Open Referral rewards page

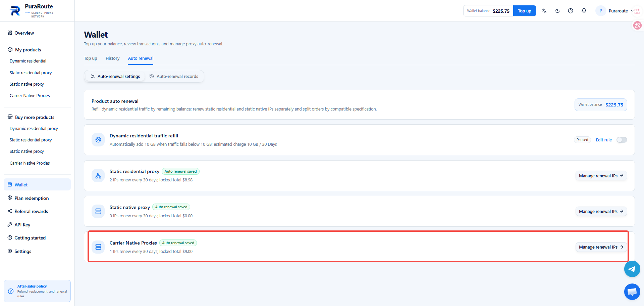37,211
